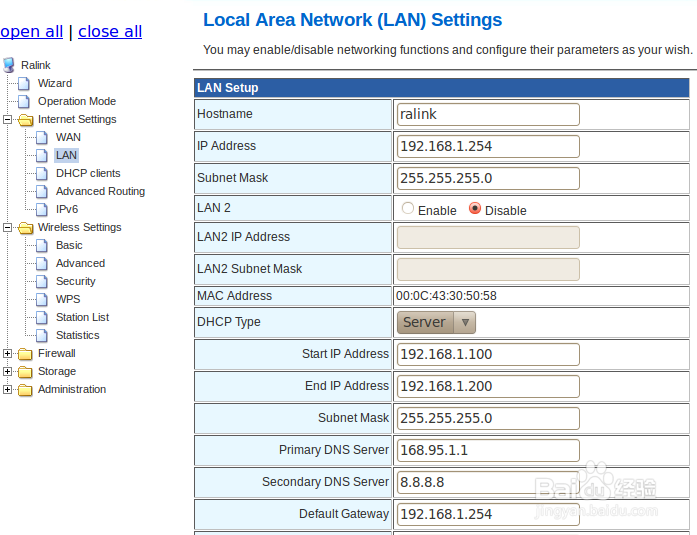The image size is (697, 535).
Task: Click the WAN page icon
Action: pos(42,137)
